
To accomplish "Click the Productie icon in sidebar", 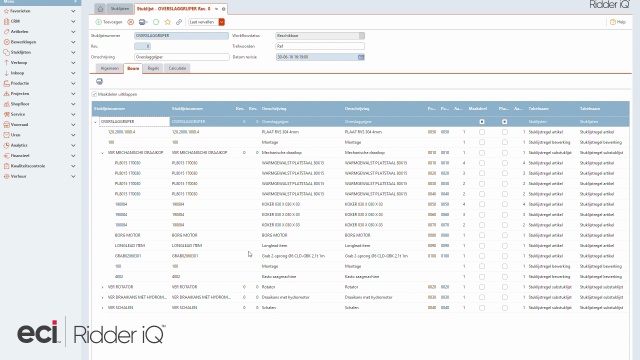I will point(6,83).
